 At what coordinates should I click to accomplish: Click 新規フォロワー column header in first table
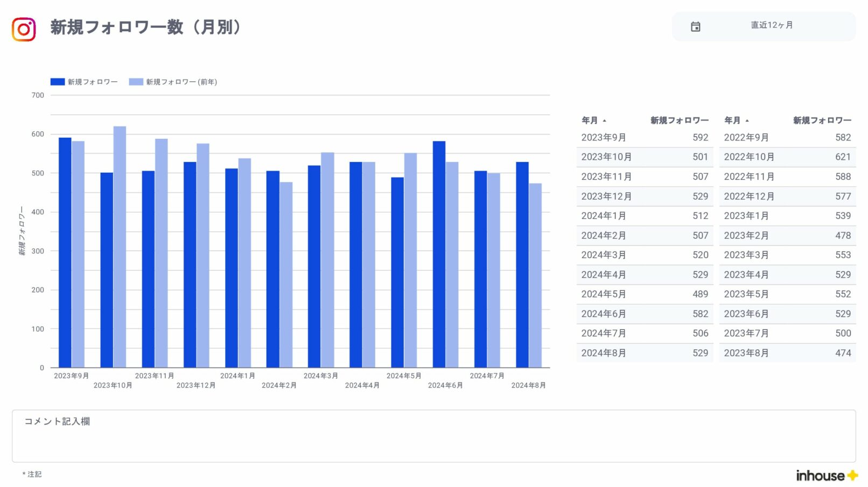coord(679,121)
